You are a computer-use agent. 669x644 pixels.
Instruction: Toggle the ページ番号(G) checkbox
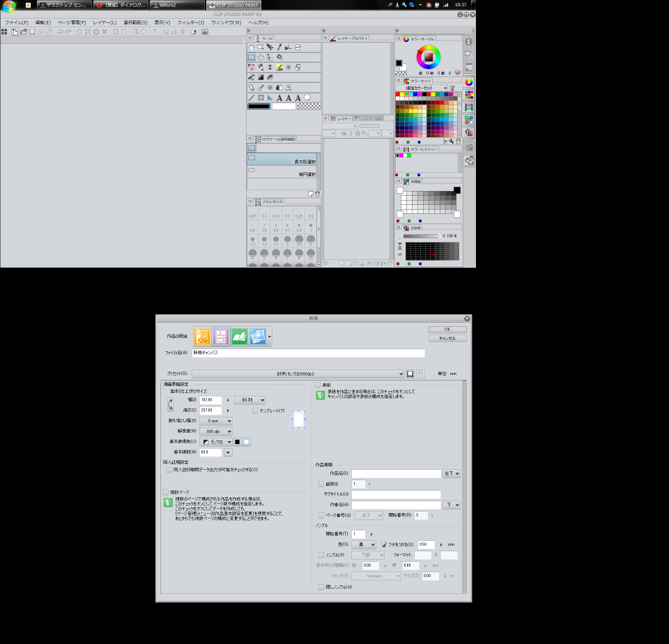[321, 515]
